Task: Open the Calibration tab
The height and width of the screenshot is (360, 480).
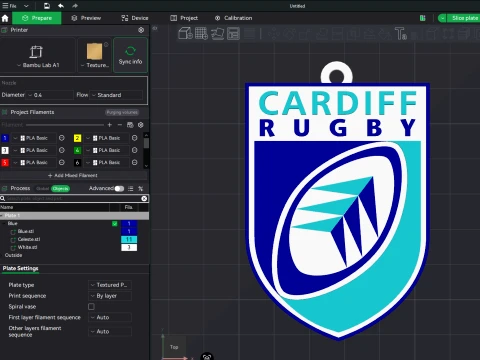Action: coord(233,18)
